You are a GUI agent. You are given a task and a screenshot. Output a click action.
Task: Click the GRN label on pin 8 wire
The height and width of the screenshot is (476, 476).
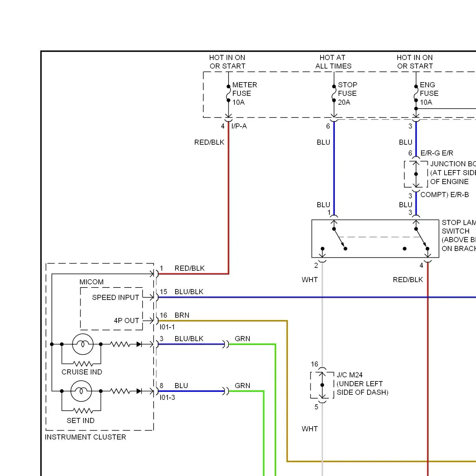[x=242, y=386]
